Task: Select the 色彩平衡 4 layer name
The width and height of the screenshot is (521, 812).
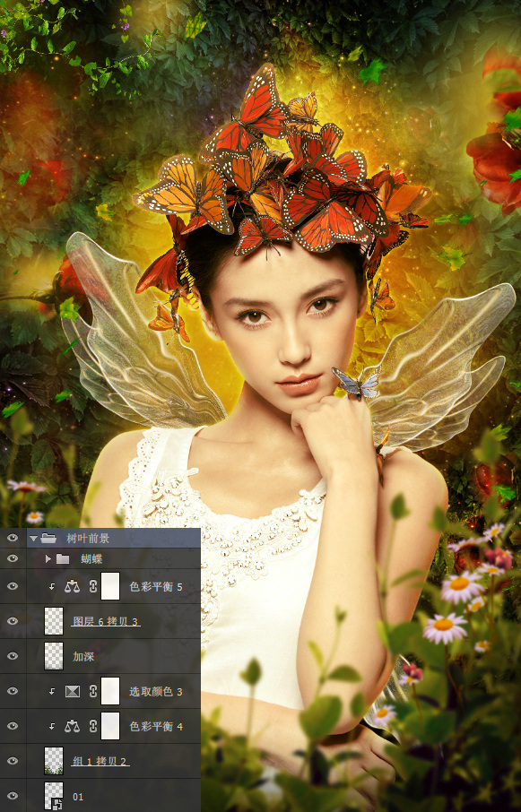Action: [x=156, y=727]
